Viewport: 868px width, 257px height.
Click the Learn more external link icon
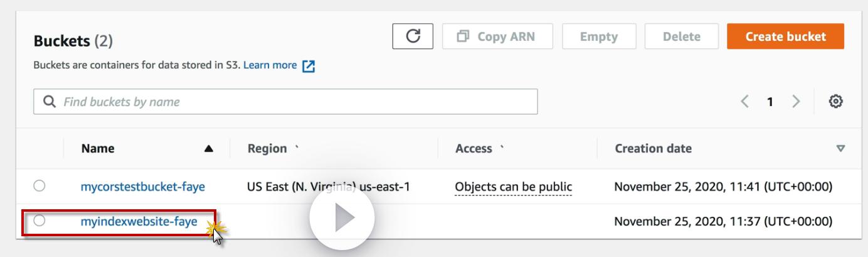pos(309,66)
